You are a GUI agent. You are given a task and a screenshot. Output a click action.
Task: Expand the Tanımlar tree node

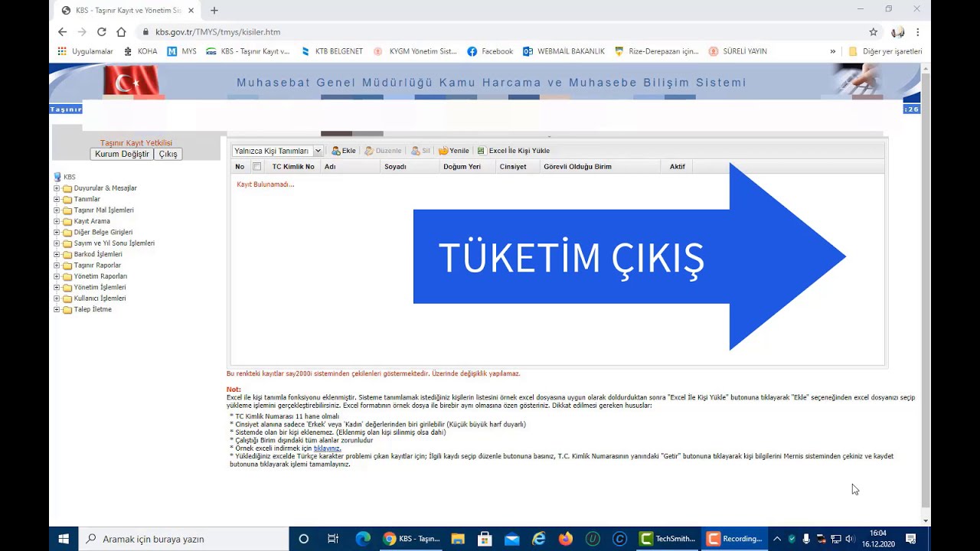pyautogui.click(x=57, y=199)
